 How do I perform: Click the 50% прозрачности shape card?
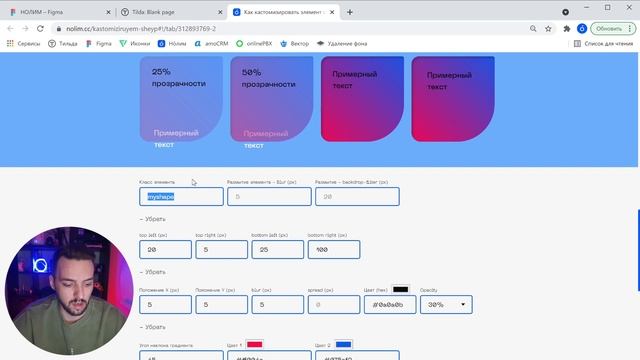[x=272, y=99]
